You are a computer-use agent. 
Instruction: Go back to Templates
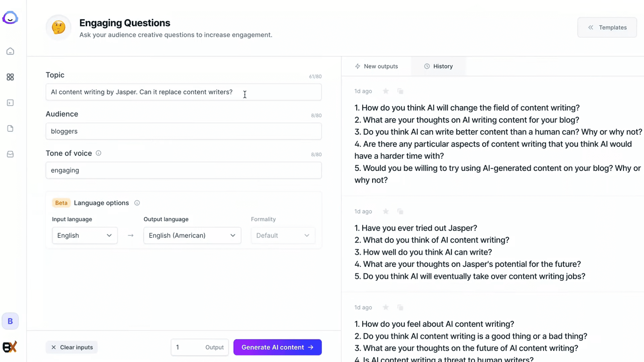click(607, 27)
